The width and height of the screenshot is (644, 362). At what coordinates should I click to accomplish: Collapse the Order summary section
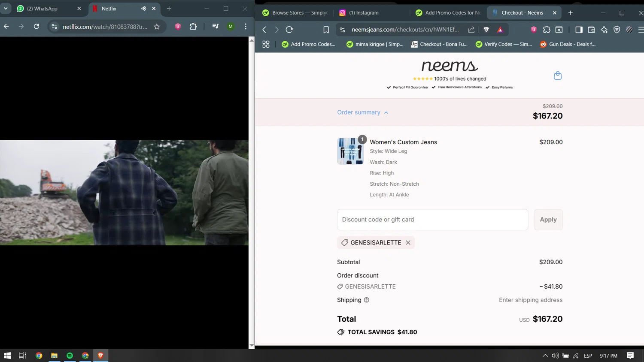(x=363, y=112)
